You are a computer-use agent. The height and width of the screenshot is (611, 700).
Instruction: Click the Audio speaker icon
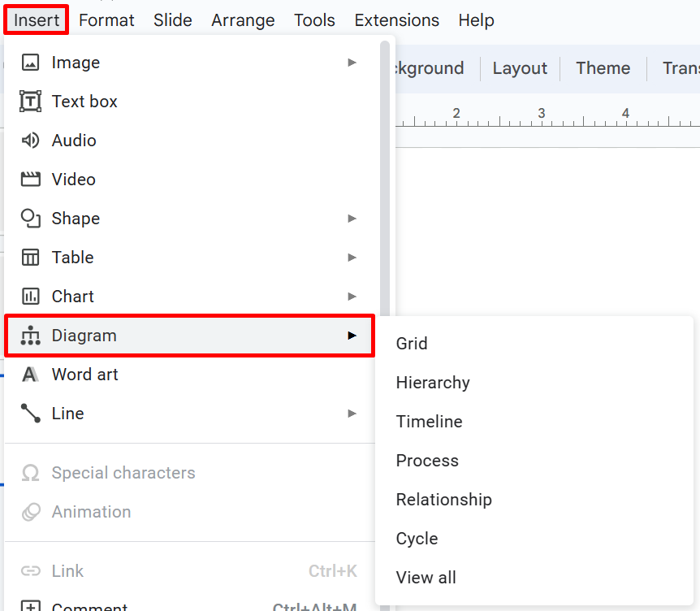(x=30, y=141)
